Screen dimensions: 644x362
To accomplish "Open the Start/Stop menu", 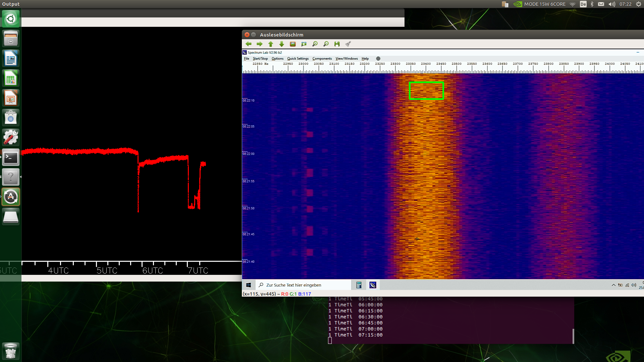I will tap(260, 59).
